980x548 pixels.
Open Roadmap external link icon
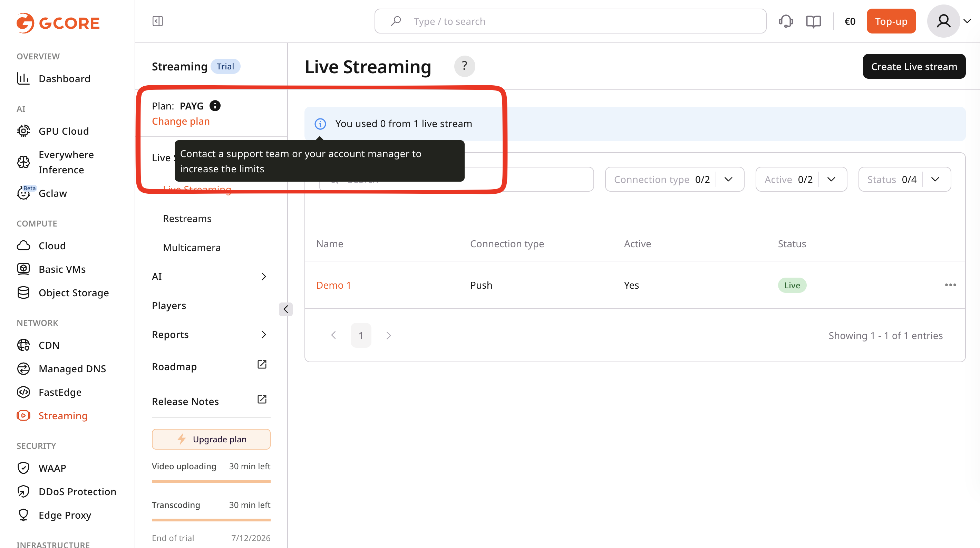pyautogui.click(x=262, y=365)
